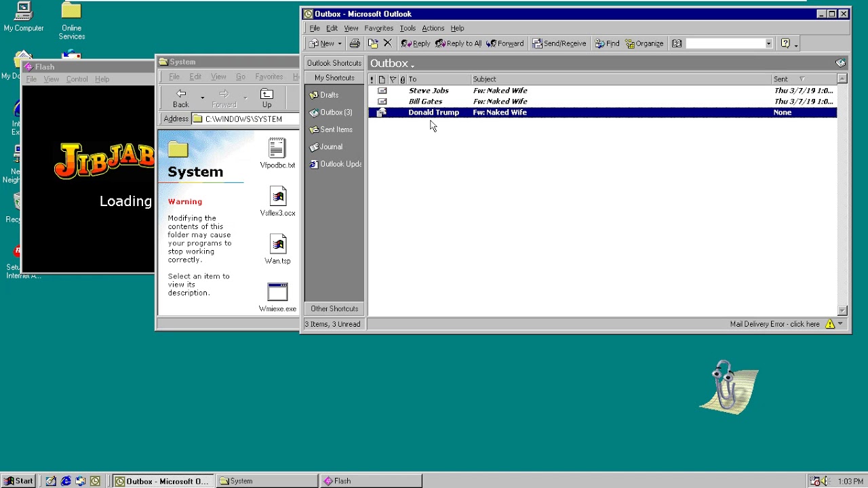Click the Other Shortcuts group button
868x488 pixels.
[x=334, y=308]
